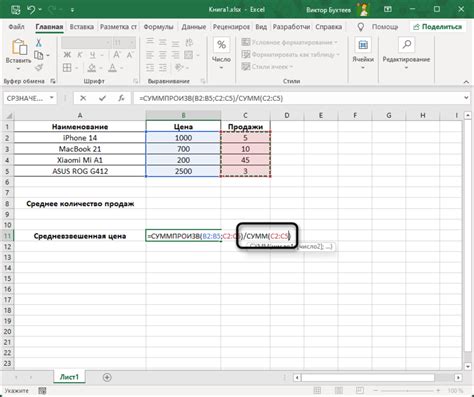Click the cancel X formula button
474x397 pixels.
click(83, 98)
